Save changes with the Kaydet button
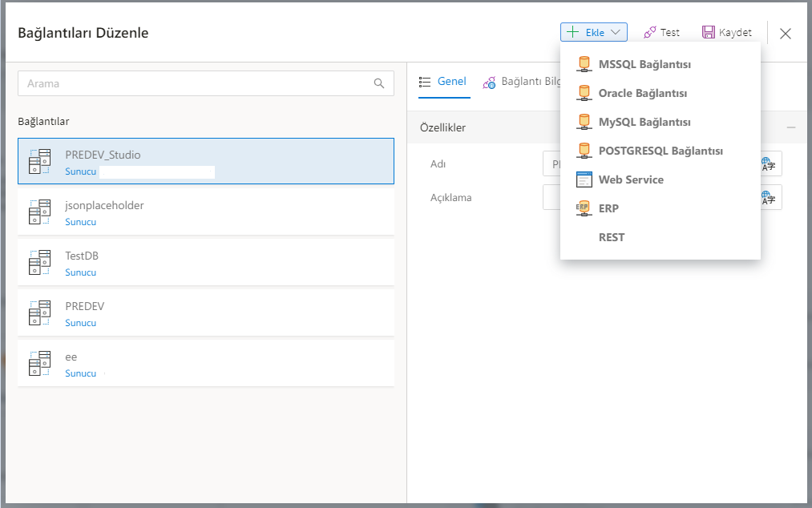The height and width of the screenshot is (508, 812). tap(727, 33)
